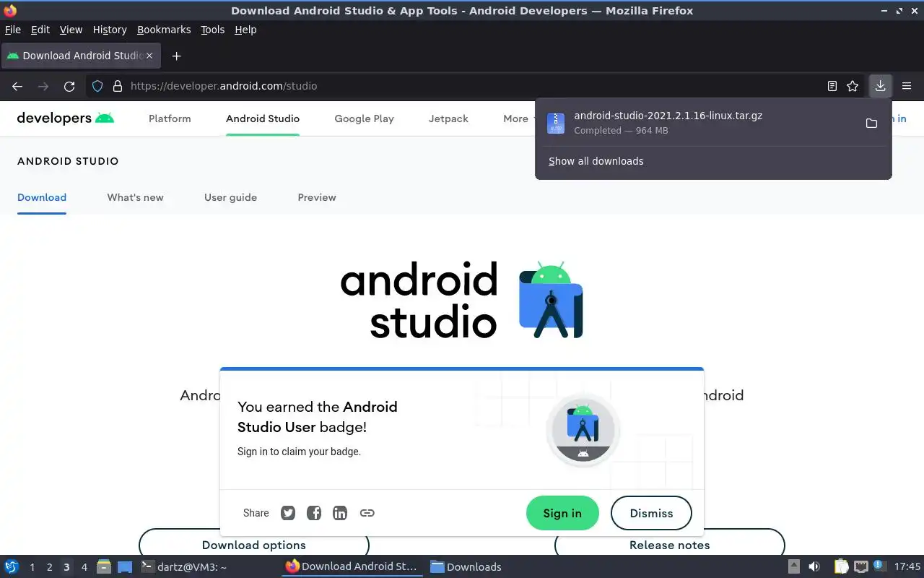Reload the current page
924x578 pixels.
pos(69,86)
